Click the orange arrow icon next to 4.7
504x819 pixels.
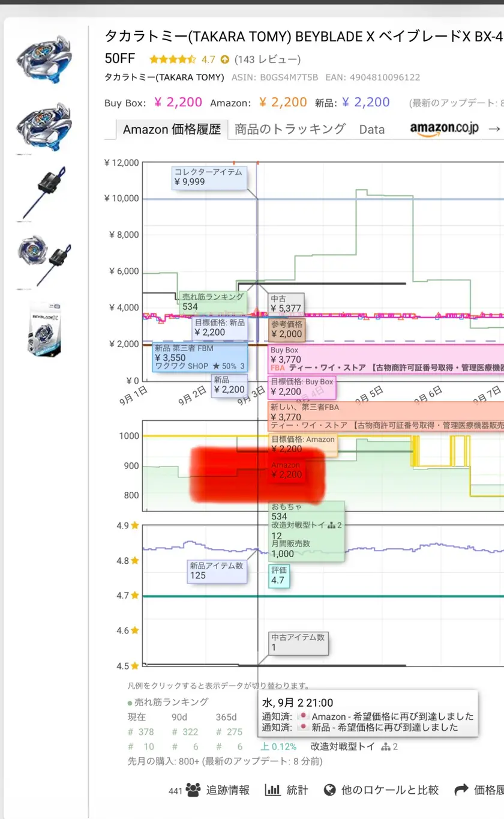[x=225, y=59]
